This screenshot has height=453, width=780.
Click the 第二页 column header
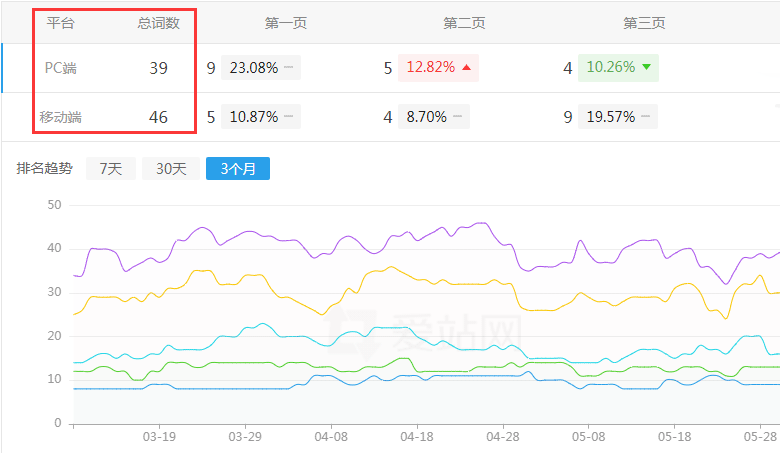pos(464,22)
